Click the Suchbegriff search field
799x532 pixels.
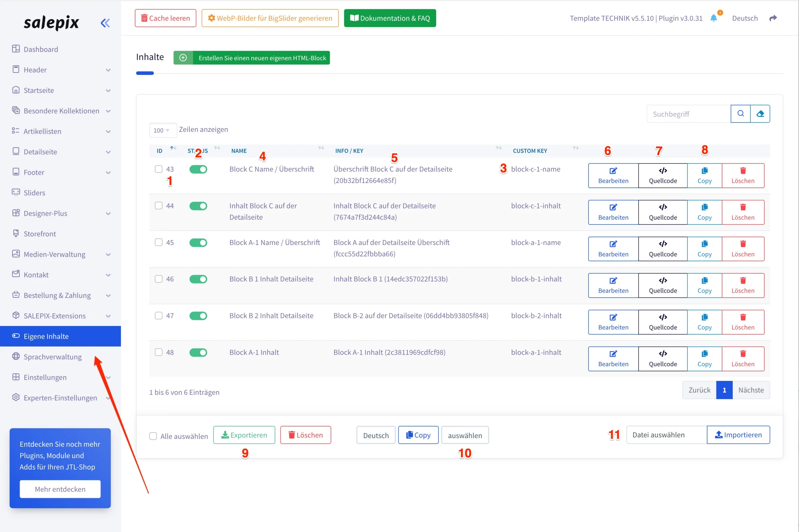click(689, 114)
